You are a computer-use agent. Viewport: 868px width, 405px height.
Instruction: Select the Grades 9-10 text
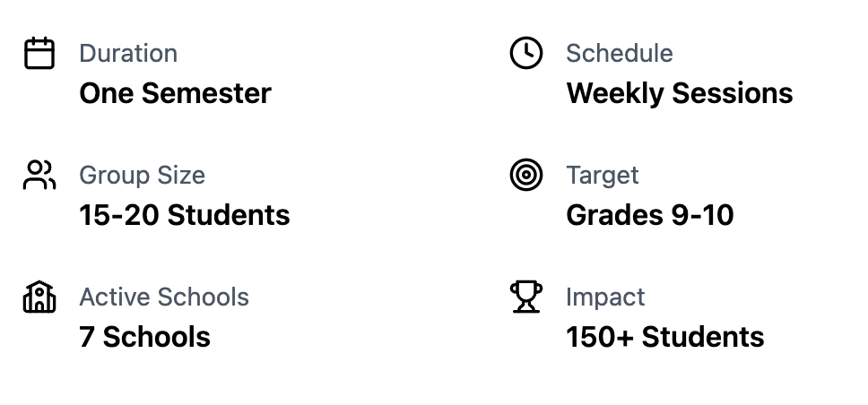[649, 215]
